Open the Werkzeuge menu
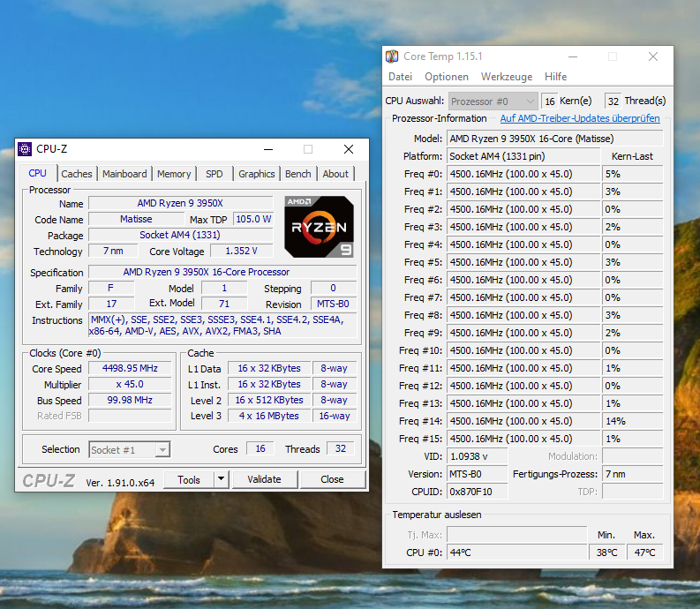 point(507,77)
